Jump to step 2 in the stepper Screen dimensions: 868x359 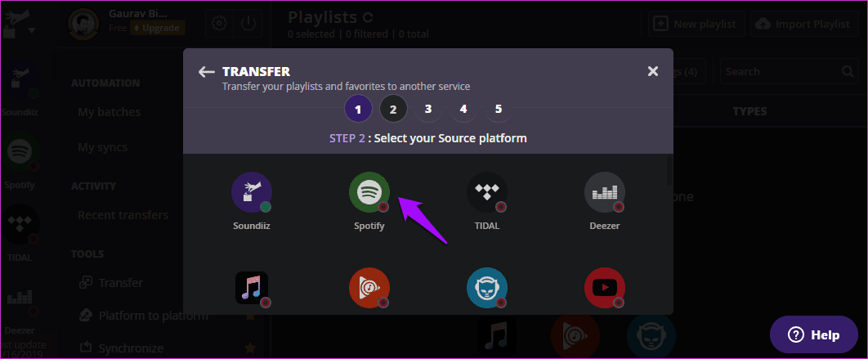tap(393, 109)
